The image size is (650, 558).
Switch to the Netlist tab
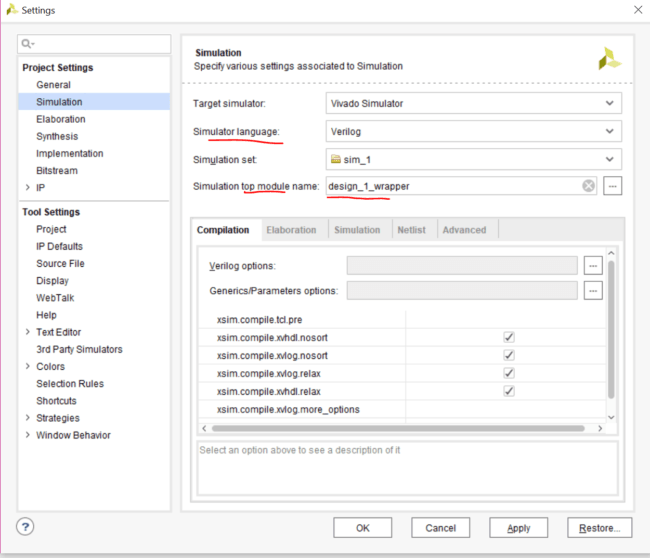pos(412,230)
